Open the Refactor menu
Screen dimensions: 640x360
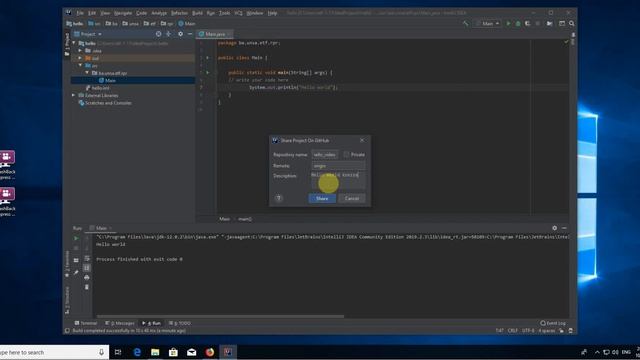tap(179, 13)
